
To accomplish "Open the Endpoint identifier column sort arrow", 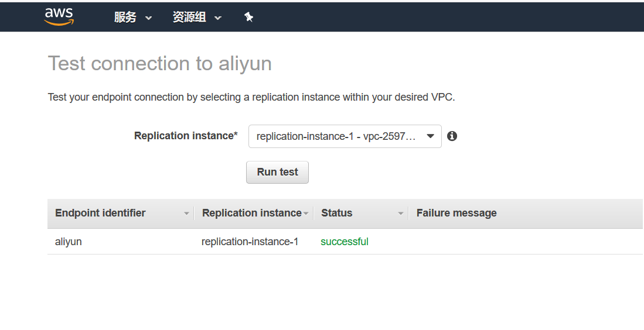I will (x=186, y=214).
